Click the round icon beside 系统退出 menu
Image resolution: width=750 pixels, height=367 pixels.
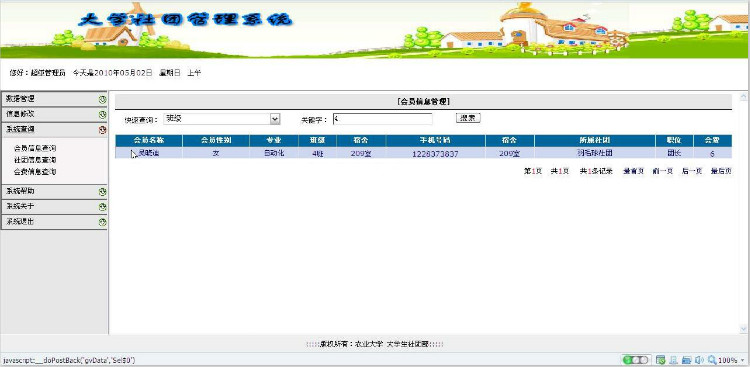(102, 222)
